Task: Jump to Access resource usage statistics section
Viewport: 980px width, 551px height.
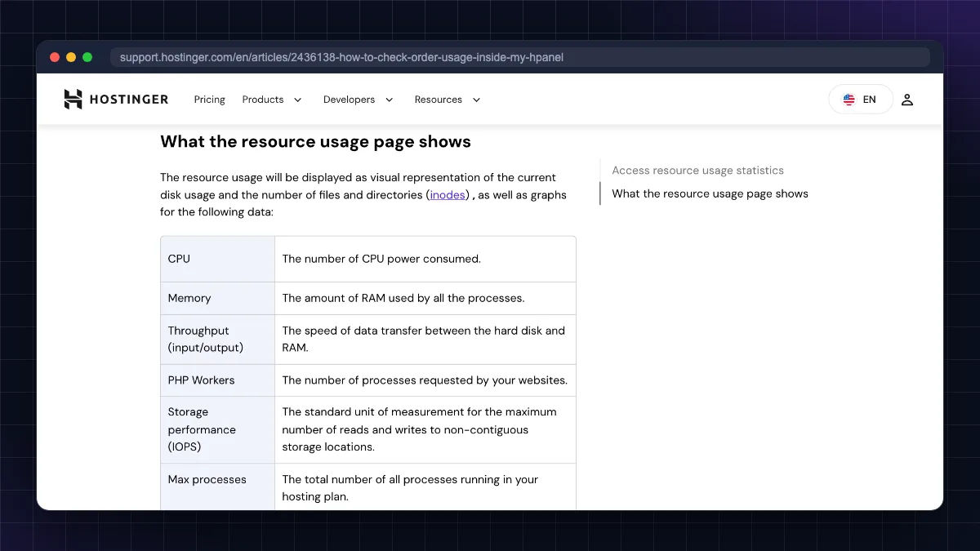Action: pos(697,171)
